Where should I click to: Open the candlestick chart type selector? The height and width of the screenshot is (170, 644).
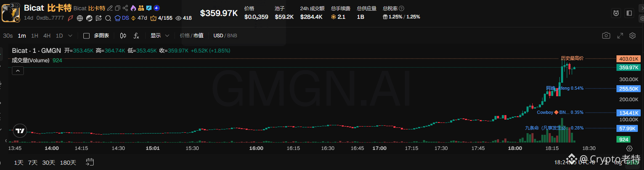click(x=123, y=36)
